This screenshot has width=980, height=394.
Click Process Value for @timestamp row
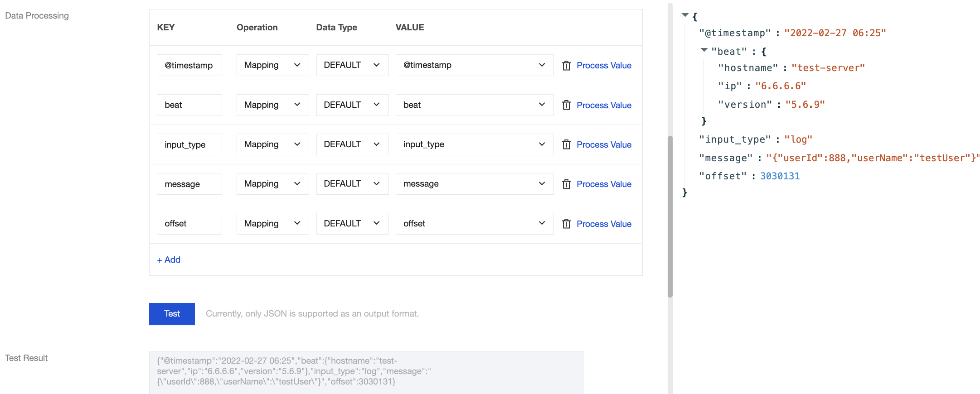604,66
